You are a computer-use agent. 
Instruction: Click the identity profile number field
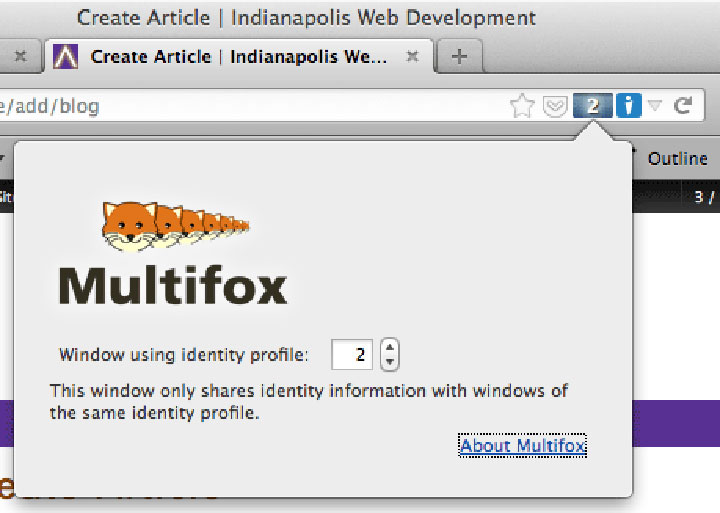coord(352,354)
